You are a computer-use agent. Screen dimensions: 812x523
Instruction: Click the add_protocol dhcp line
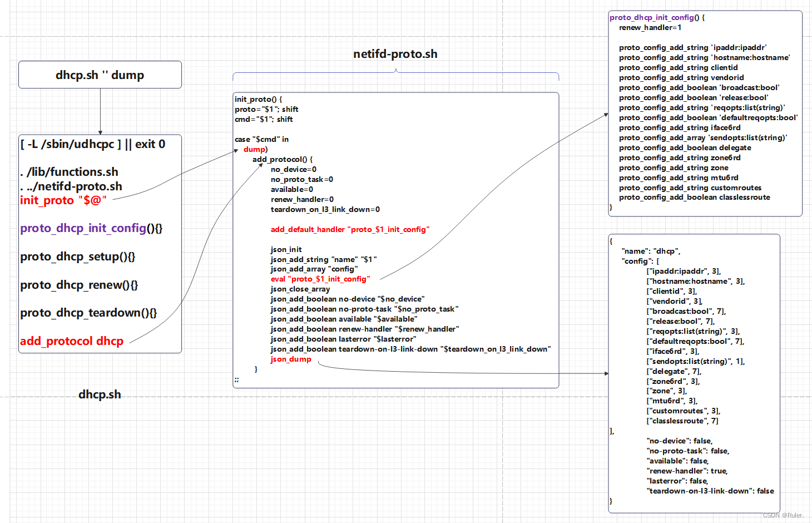click(x=72, y=341)
